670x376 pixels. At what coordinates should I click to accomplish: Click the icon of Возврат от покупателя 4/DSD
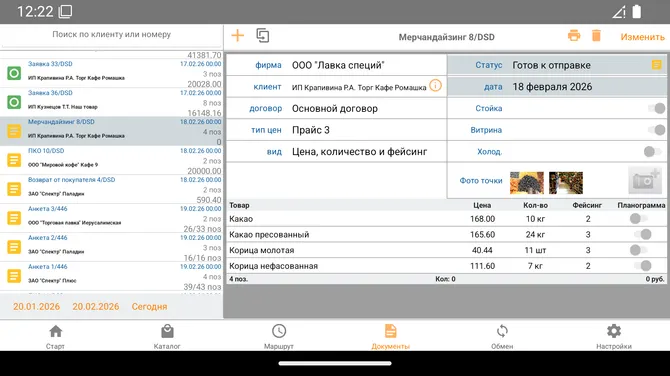click(x=14, y=189)
